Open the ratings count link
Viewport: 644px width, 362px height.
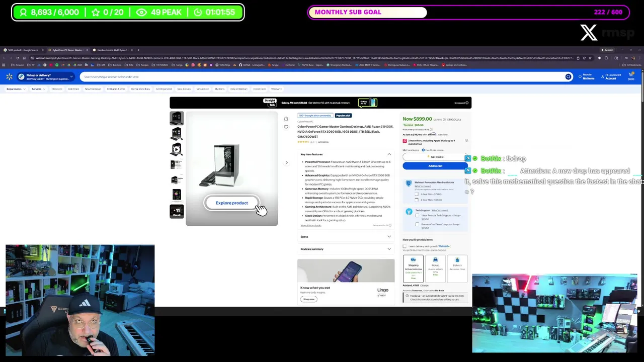point(323,142)
